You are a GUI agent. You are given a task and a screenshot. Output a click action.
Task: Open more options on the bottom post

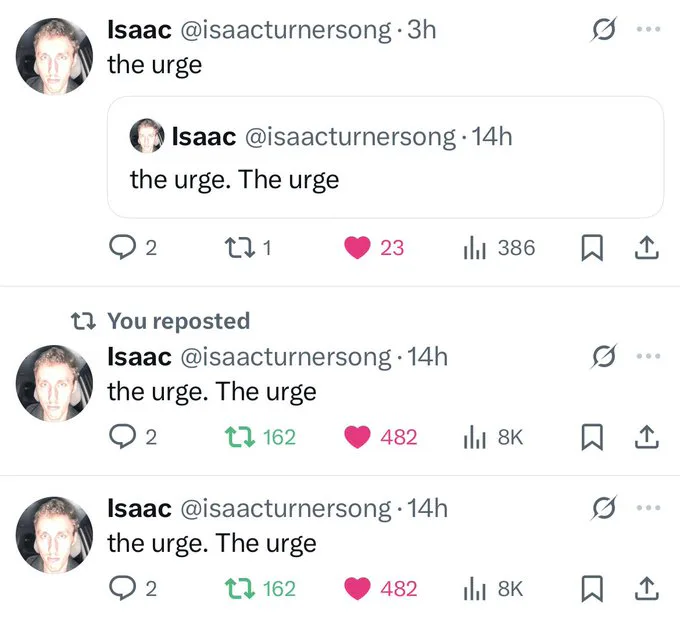pos(648,507)
